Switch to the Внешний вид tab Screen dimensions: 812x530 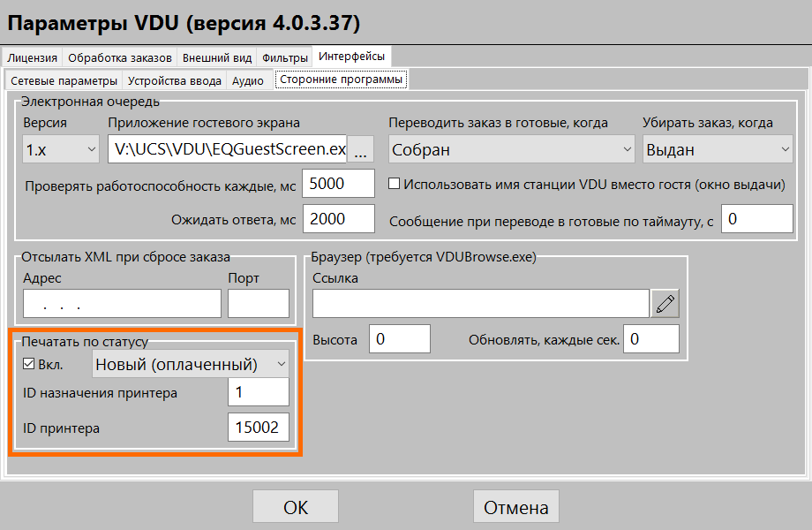click(216, 57)
